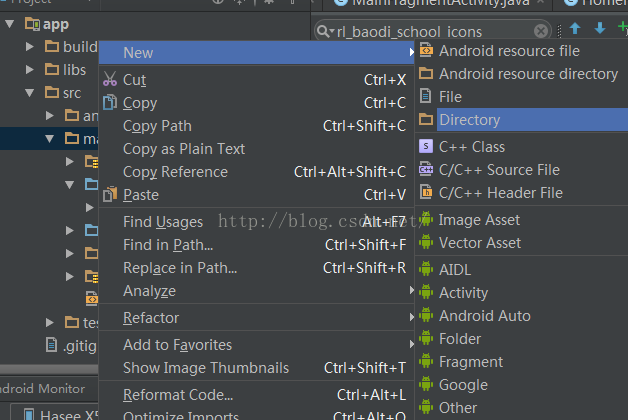Expand the build folder

31,47
